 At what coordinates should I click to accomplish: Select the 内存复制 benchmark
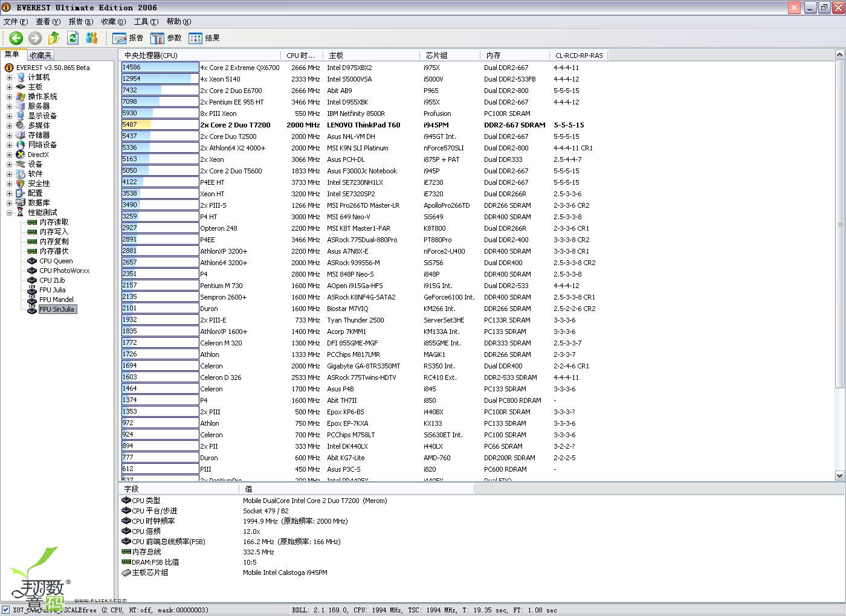coord(54,242)
